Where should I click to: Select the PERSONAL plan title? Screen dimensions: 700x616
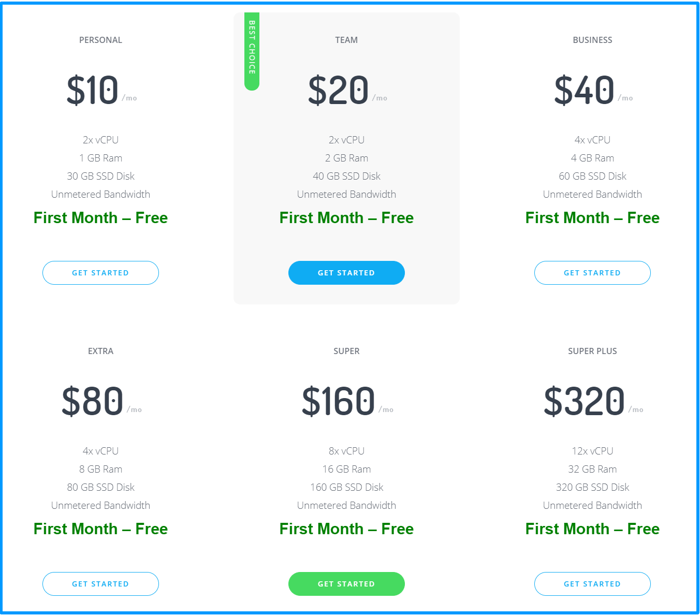[x=100, y=40]
